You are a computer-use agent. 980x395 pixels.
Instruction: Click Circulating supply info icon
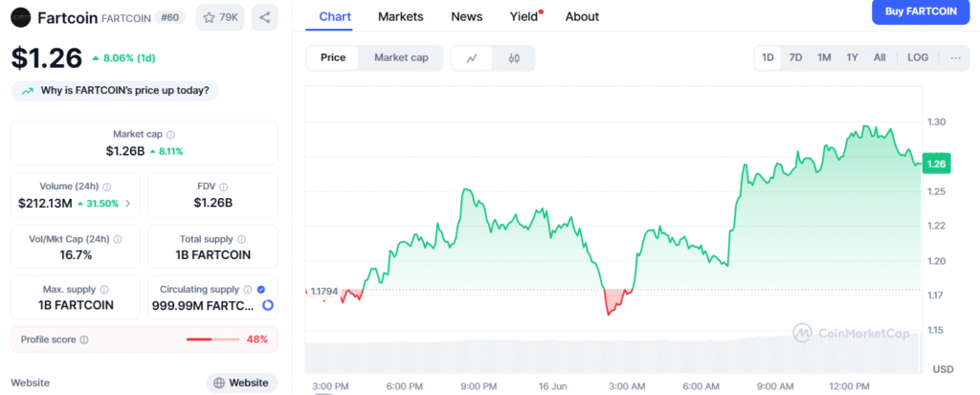248,290
